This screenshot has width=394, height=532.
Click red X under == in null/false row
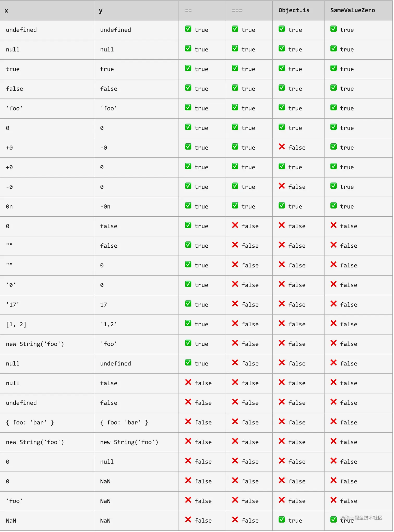tap(188, 382)
